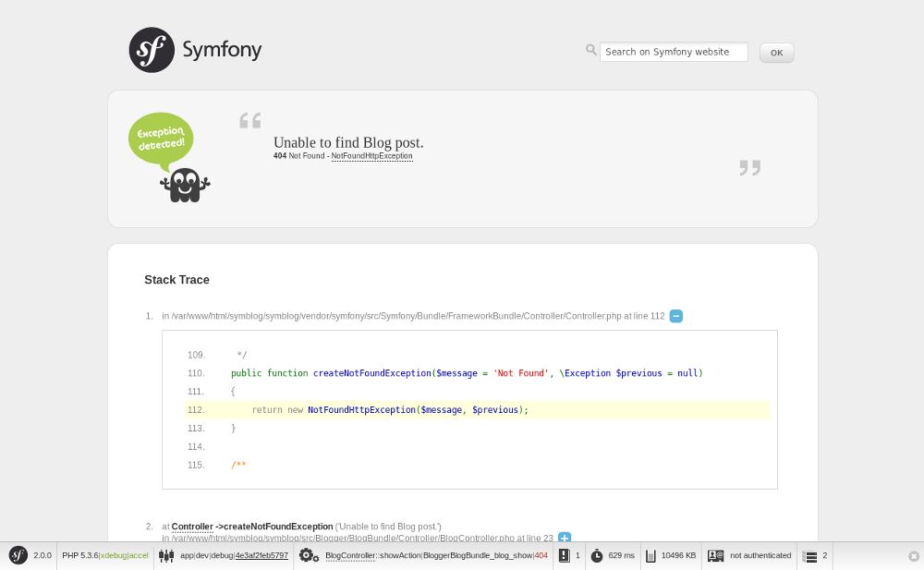Click the Symfony logo in the header
The height and width of the screenshot is (570, 924).
click(195, 50)
